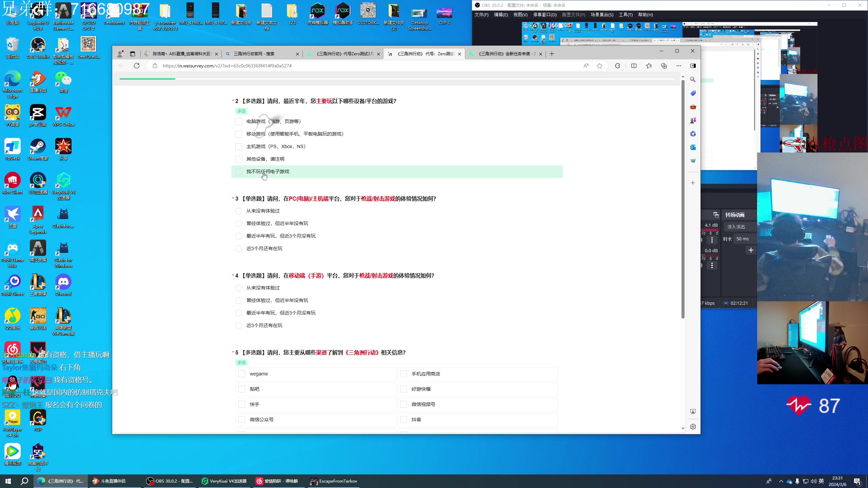Screen dimensions: 868x488
Task: Open Edge sidebar games chess icon
Action: point(693,120)
